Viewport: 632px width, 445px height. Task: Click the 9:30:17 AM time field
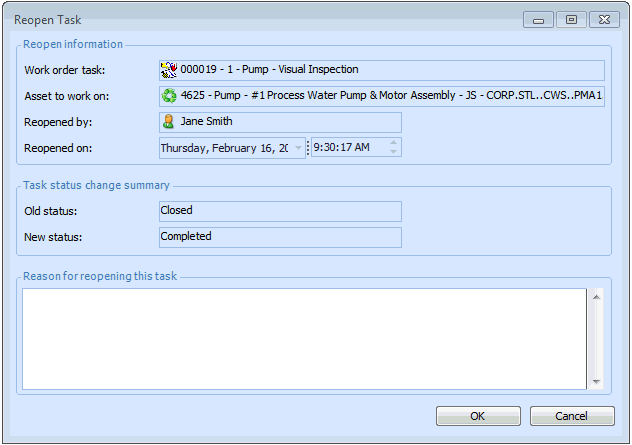(x=348, y=148)
